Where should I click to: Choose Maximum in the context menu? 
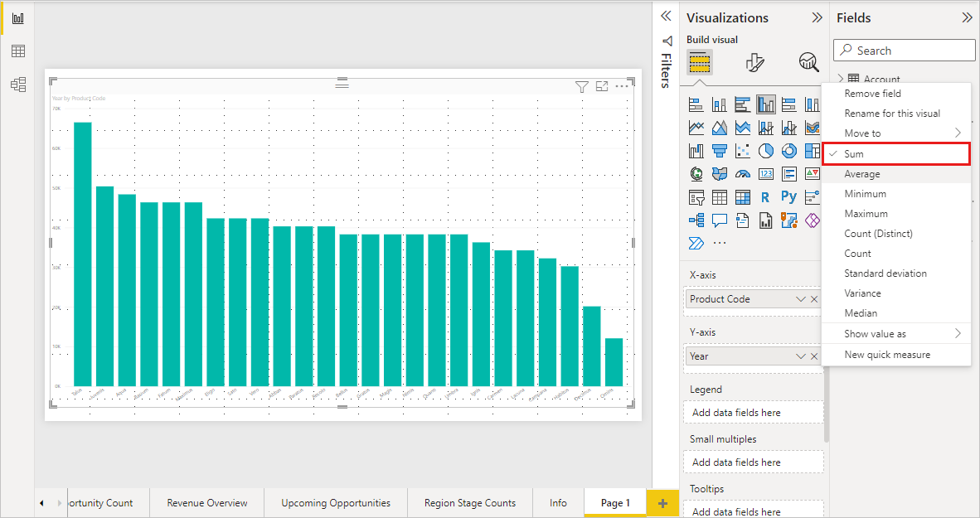point(896,214)
